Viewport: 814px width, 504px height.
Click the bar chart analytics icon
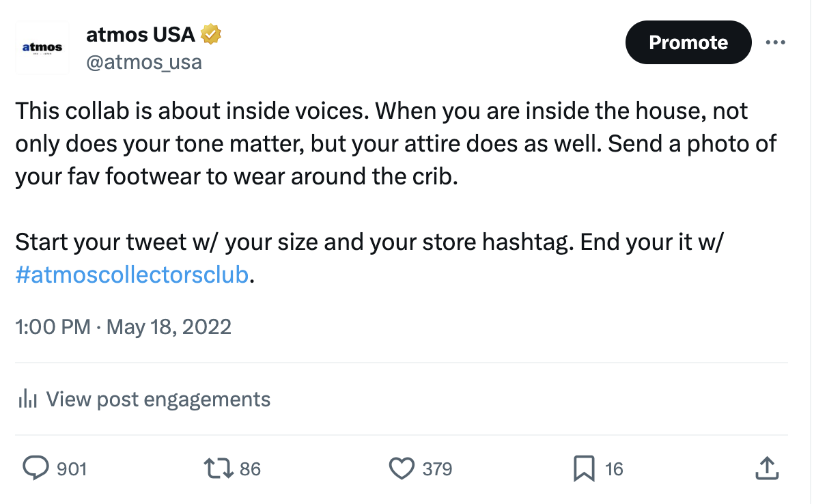[27, 399]
